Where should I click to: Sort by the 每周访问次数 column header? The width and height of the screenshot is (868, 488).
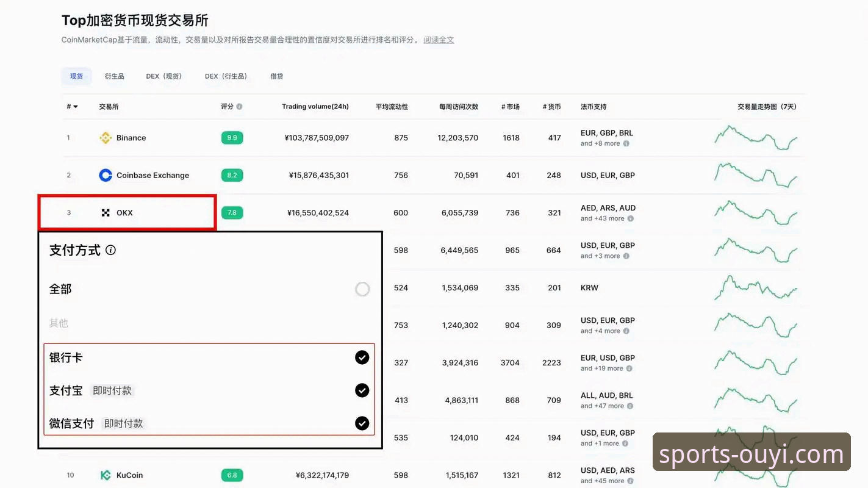coord(459,107)
